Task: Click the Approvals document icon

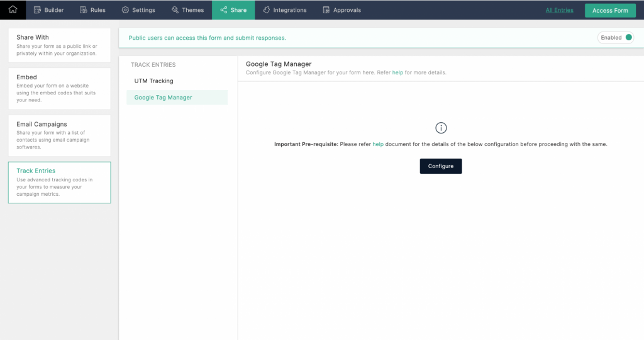Action: click(x=326, y=10)
